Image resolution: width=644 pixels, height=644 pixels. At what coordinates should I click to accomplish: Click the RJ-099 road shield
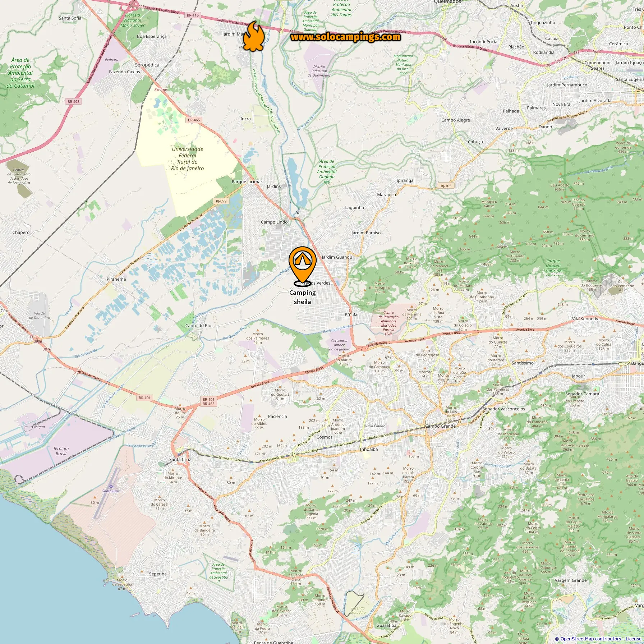pos(221,201)
